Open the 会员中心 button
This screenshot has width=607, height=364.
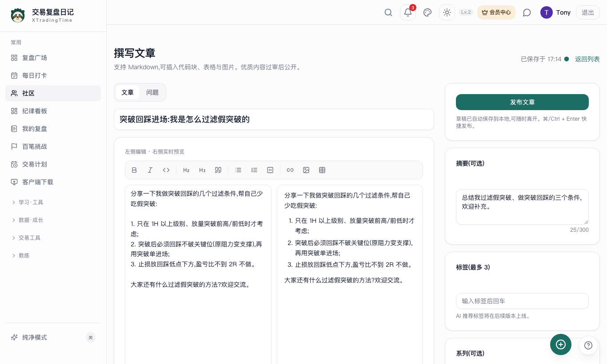(496, 12)
